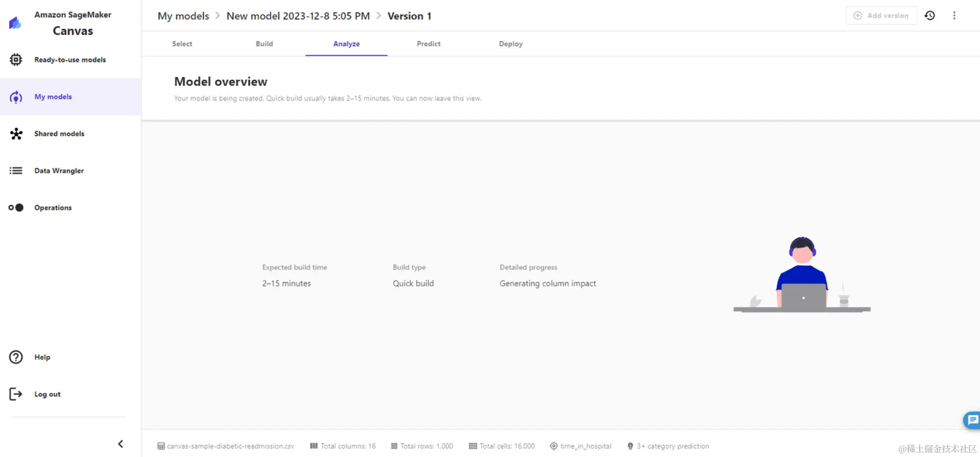Click the Quick build value

(413, 283)
